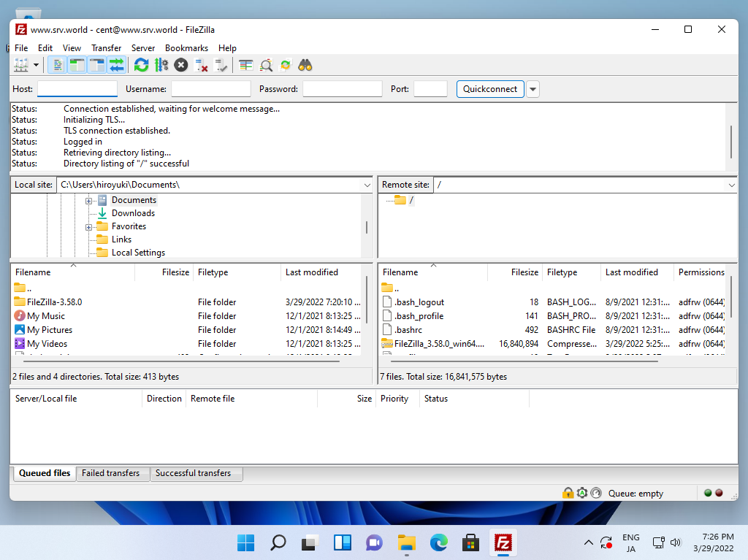Toggle the local directory tree view
The height and width of the screenshot is (560, 748).
(x=77, y=66)
